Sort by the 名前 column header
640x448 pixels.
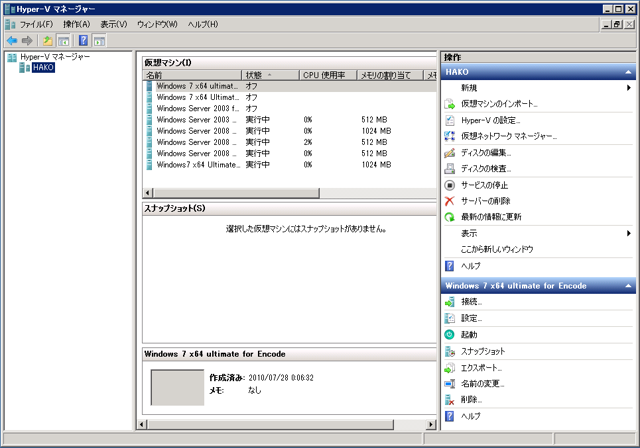(x=192, y=75)
